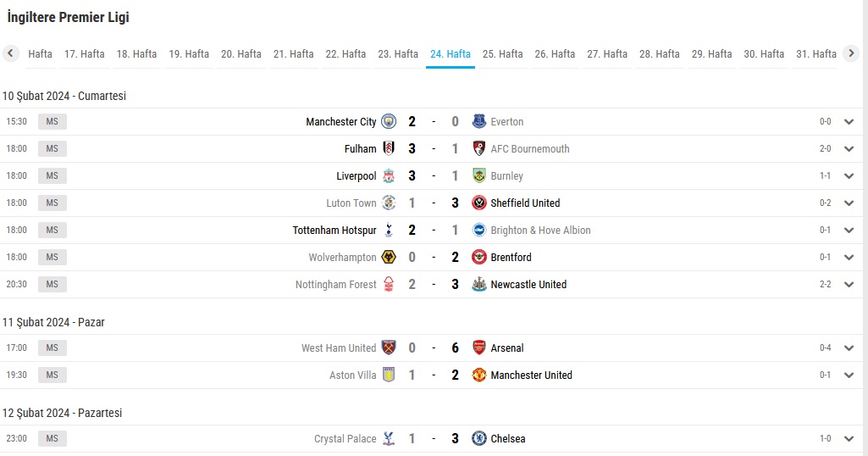Expand Crystal Palace vs Chelsea match details
This screenshot has height=456, width=868.
(x=849, y=439)
